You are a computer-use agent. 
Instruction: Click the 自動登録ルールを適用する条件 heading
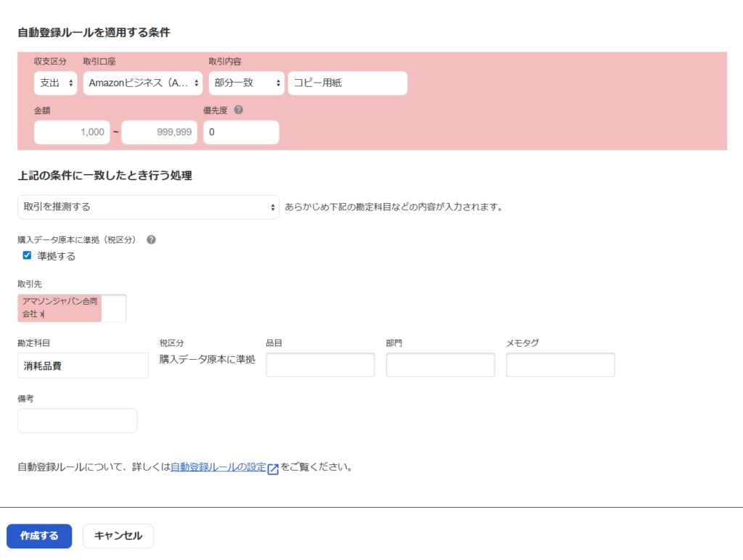coord(94,33)
